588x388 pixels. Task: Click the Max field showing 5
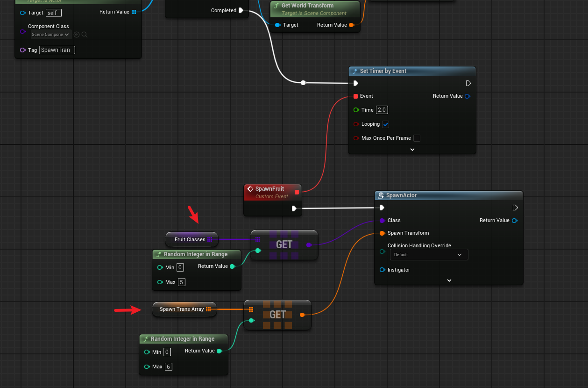click(x=182, y=282)
